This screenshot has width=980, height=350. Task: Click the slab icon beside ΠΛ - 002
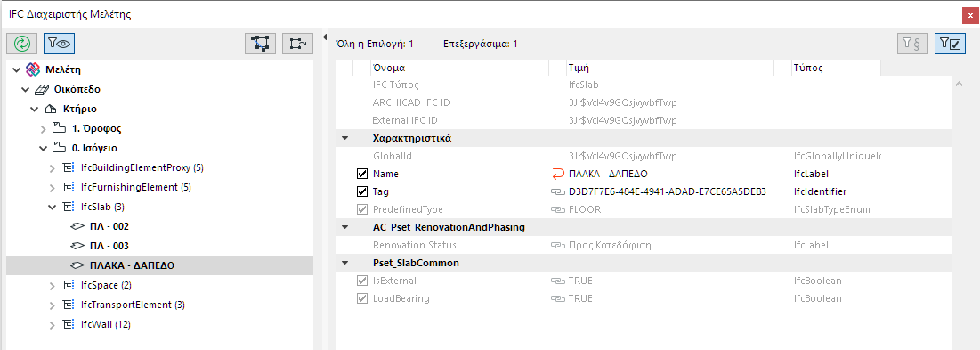77,226
